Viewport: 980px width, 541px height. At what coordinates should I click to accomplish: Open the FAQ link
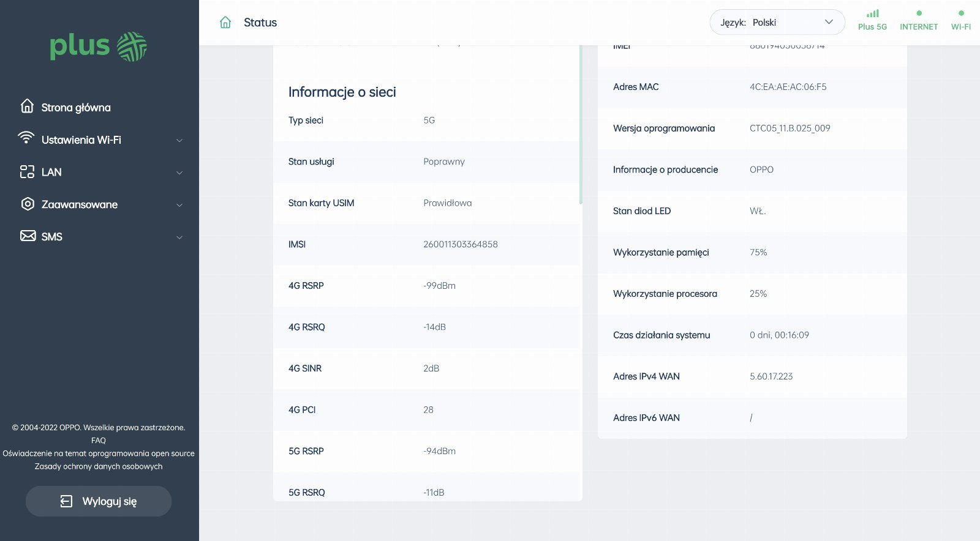tap(99, 441)
